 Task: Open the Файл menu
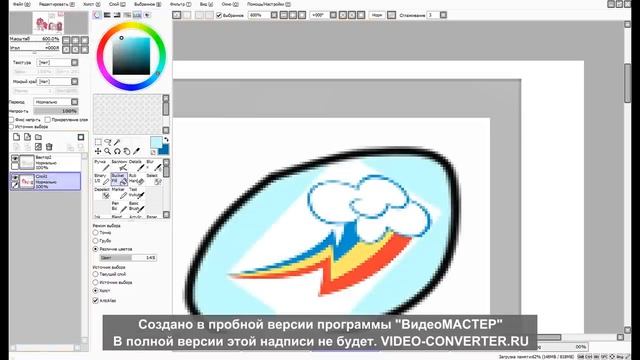tap(22, 4)
